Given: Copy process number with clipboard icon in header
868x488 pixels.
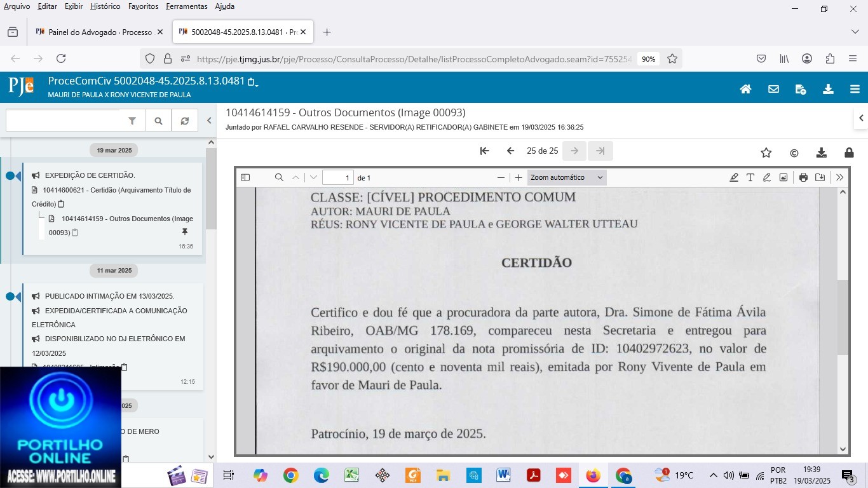Looking at the screenshot, I should point(252,82).
